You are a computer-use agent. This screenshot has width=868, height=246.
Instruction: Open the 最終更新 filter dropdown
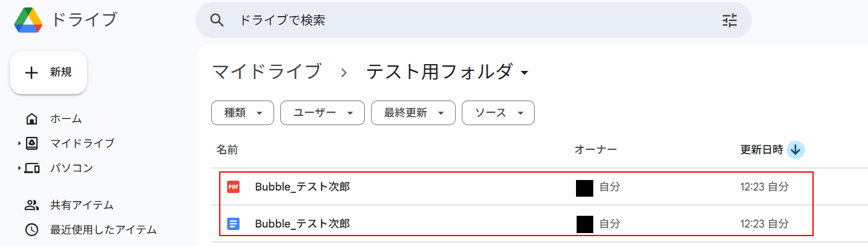(413, 113)
